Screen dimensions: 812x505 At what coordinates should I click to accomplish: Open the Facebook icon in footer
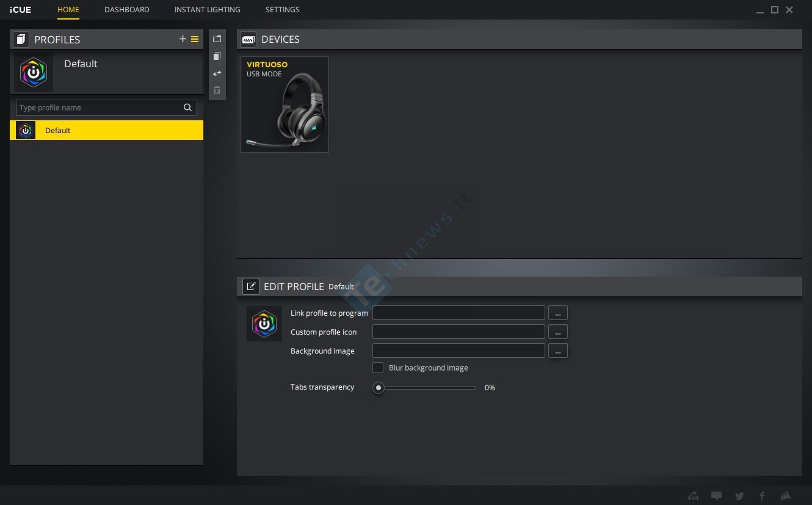(762, 496)
